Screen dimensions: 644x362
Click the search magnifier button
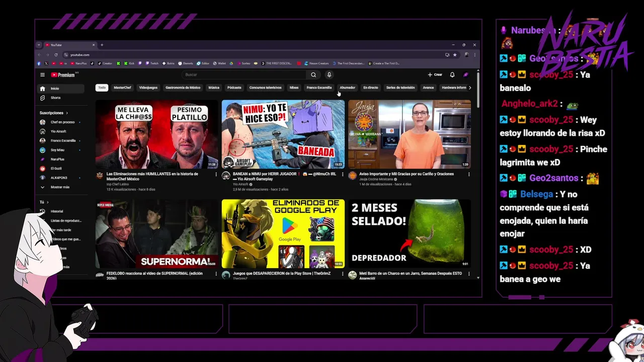point(313,75)
